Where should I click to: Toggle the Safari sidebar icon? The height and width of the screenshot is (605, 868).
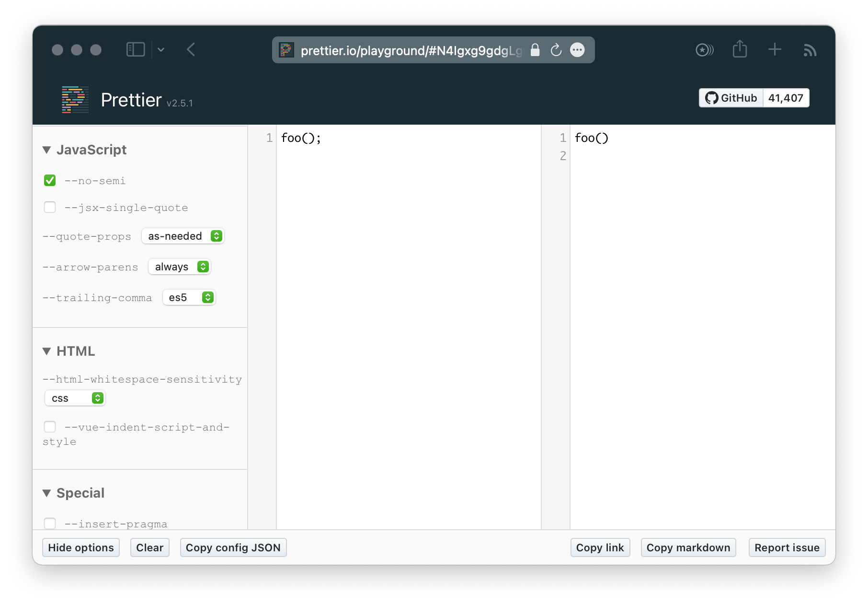click(136, 49)
